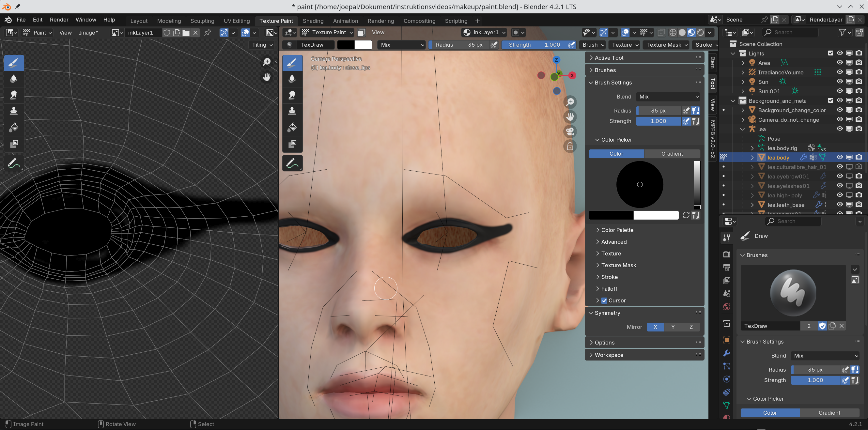Viewport: 868px width, 430px height.
Task: Expand the Active Tool panel
Action: point(644,58)
